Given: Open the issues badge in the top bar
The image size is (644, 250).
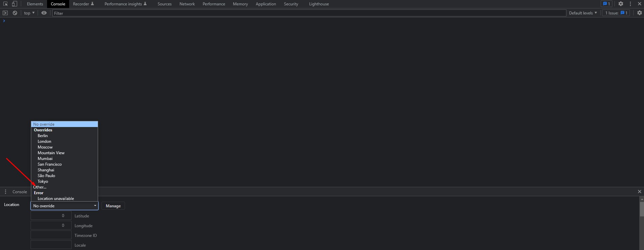Looking at the screenshot, I should [606, 4].
